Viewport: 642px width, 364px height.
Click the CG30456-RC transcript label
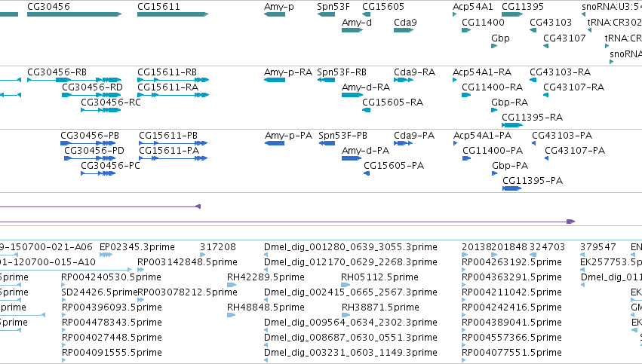click(111, 102)
